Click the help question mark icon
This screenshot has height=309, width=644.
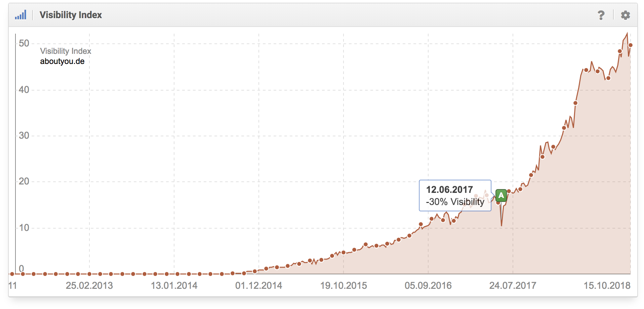[601, 15]
